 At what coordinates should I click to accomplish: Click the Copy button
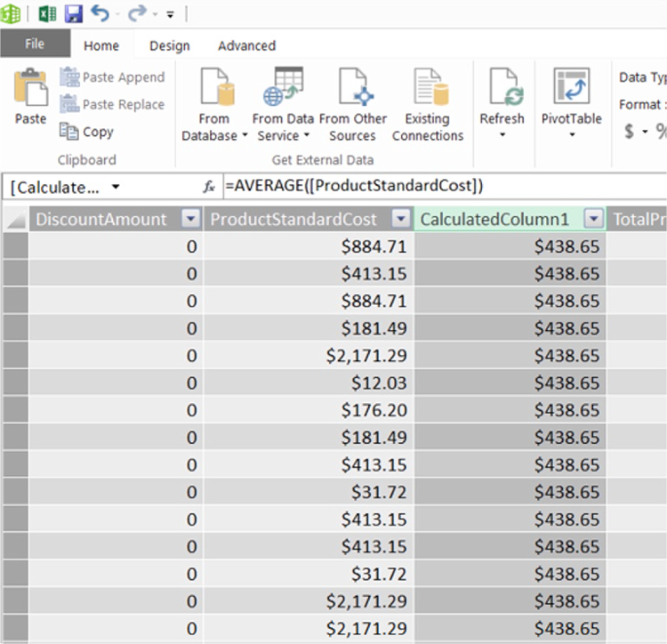tap(87, 132)
